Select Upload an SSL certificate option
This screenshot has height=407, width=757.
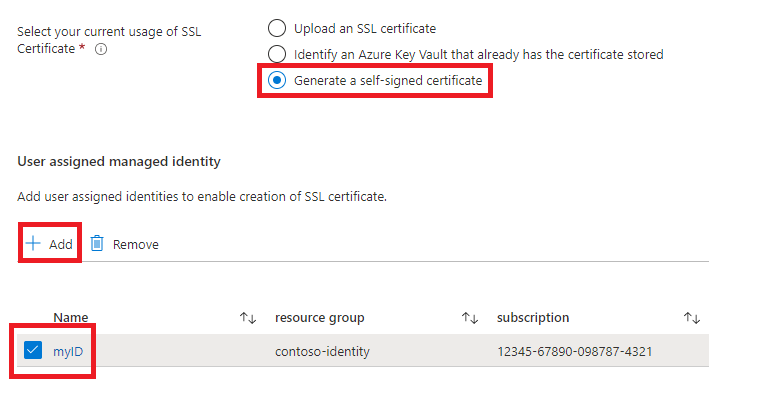coord(277,28)
